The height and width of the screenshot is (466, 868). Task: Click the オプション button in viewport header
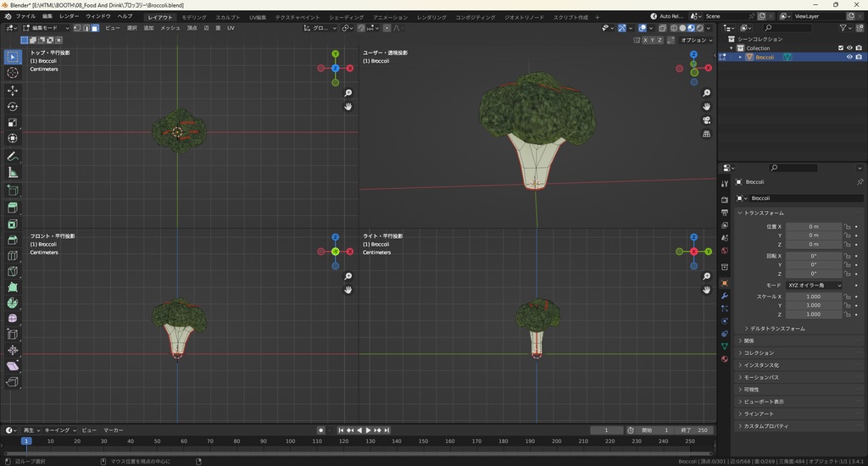[696, 40]
